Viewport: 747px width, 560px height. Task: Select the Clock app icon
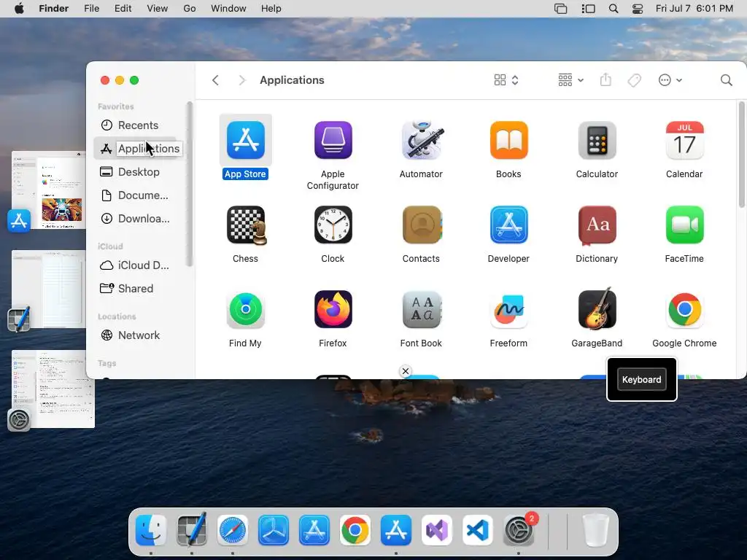tap(333, 225)
